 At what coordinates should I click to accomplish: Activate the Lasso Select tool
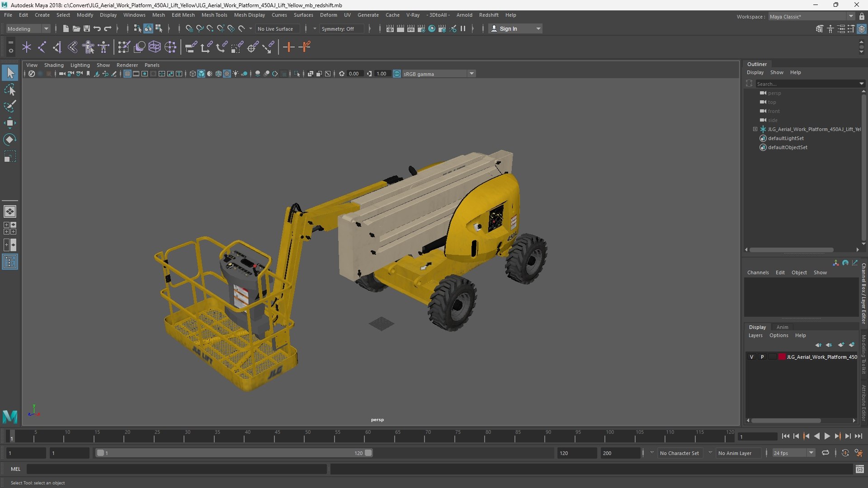[x=10, y=89]
